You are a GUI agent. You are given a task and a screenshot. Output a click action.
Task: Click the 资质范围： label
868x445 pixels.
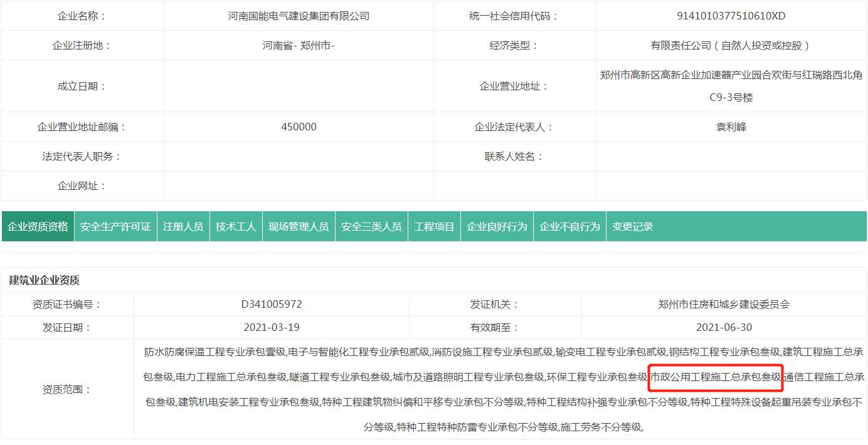point(67,389)
